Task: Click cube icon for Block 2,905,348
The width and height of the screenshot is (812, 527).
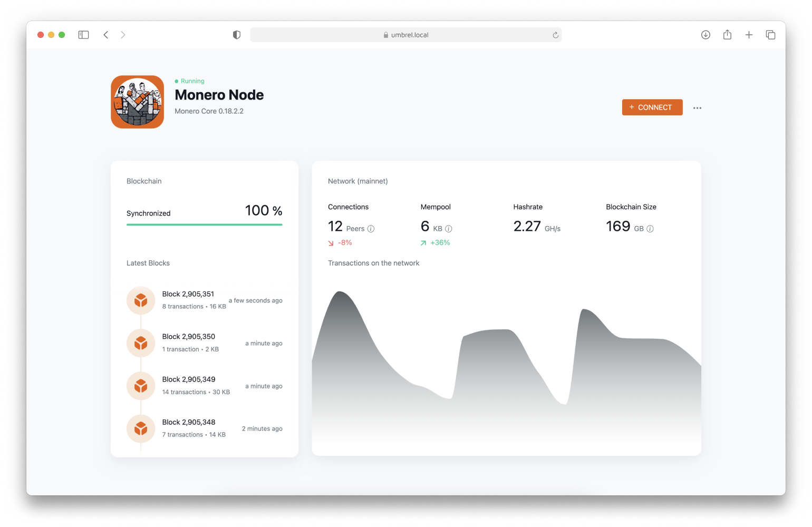Action: point(141,428)
